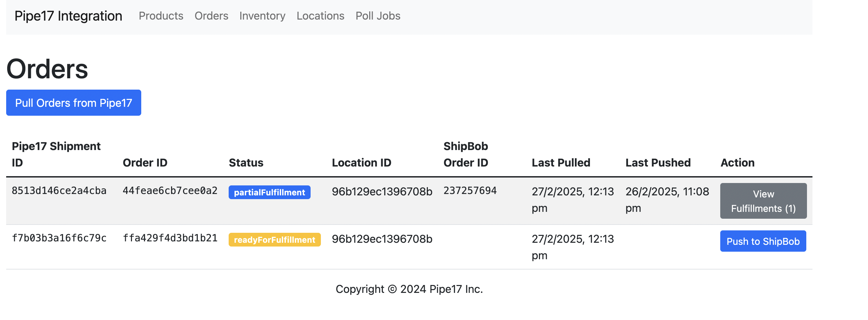Click location ID in readyForFulfillment row
The width and height of the screenshot is (868, 320).
pos(382,239)
